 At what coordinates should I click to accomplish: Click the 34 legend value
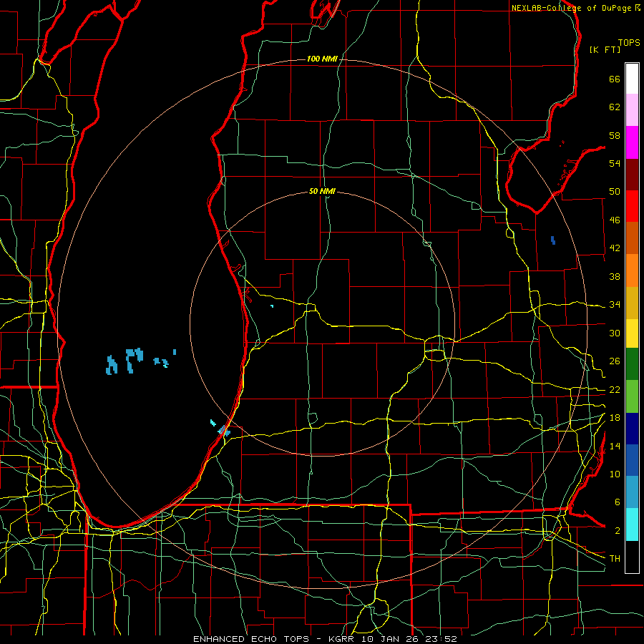tap(615, 305)
